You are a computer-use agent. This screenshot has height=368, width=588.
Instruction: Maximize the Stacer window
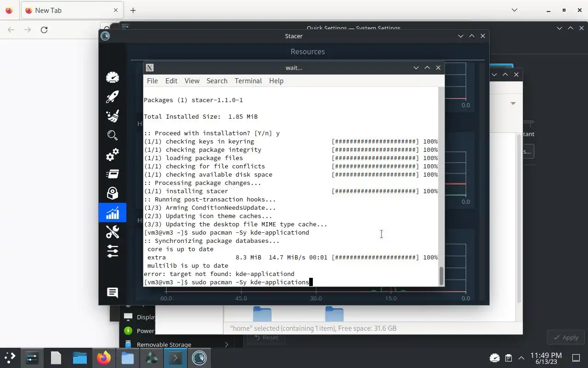point(471,36)
